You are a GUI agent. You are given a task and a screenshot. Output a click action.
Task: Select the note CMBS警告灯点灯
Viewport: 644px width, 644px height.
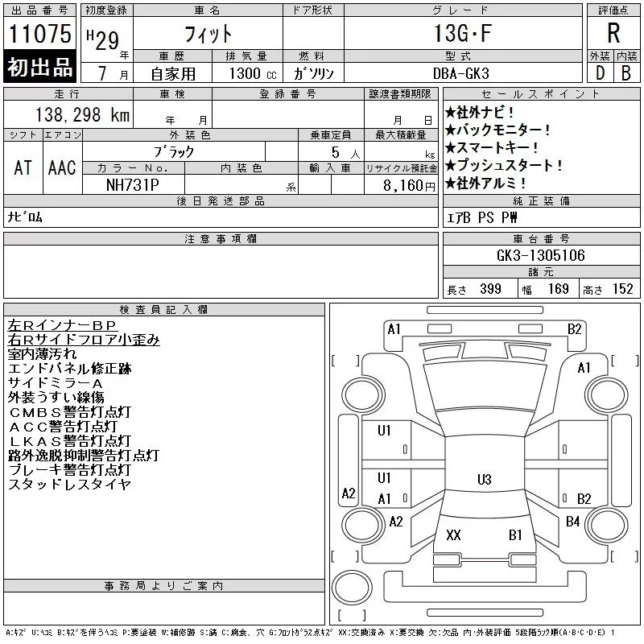click(70, 412)
